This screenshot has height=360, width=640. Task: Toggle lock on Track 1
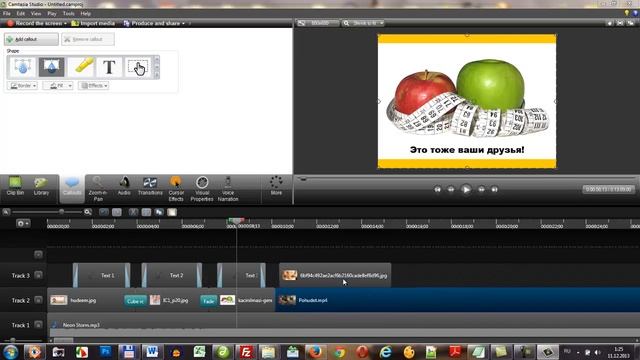[x=38, y=325]
